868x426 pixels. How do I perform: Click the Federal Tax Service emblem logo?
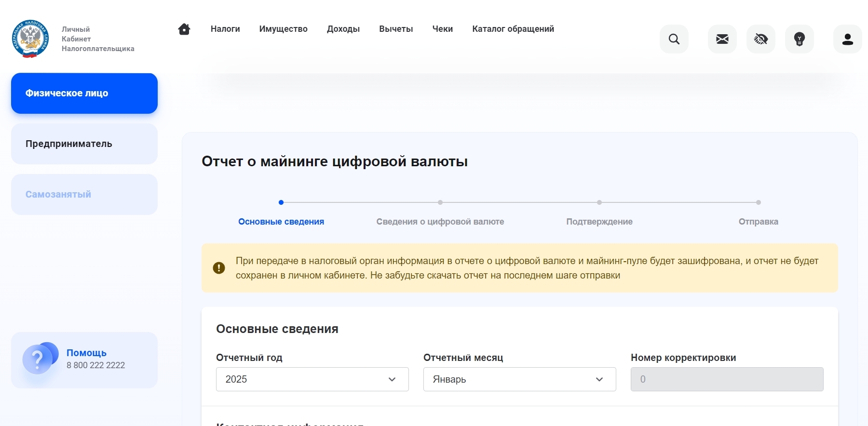click(x=30, y=39)
